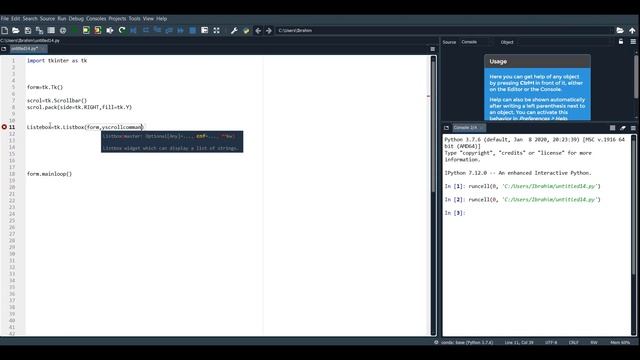The width and height of the screenshot is (640, 360).
Task: Clear console variables with the eraser icon
Action: (x=623, y=128)
